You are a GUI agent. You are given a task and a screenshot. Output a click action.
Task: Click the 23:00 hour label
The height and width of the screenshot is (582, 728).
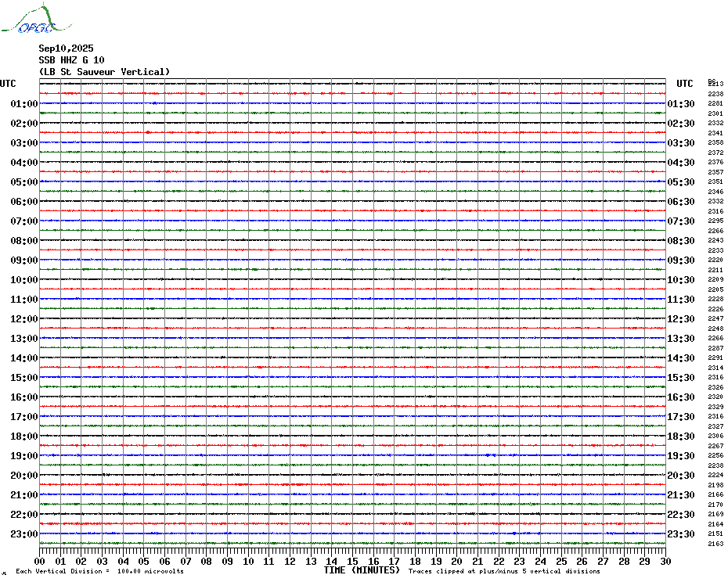click(x=24, y=534)
